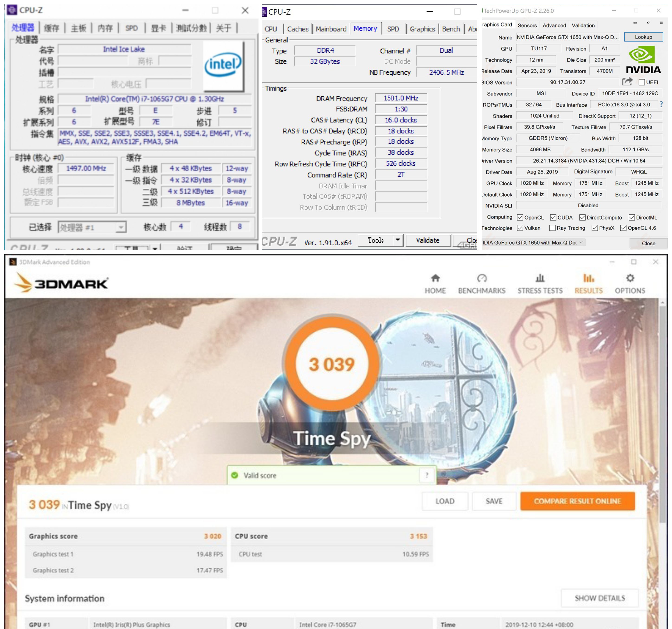Open 3DMark Benchmarks via gauge icon
This screenshot has height=629, width=672.
[x=482, y=278]
